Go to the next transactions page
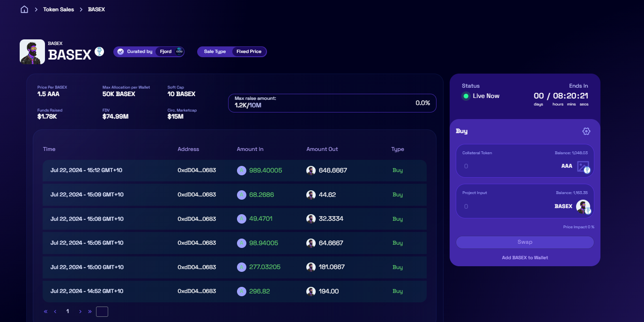Image resolution: width=644 pixels, height=322 pixels. (x=80, y=312)
